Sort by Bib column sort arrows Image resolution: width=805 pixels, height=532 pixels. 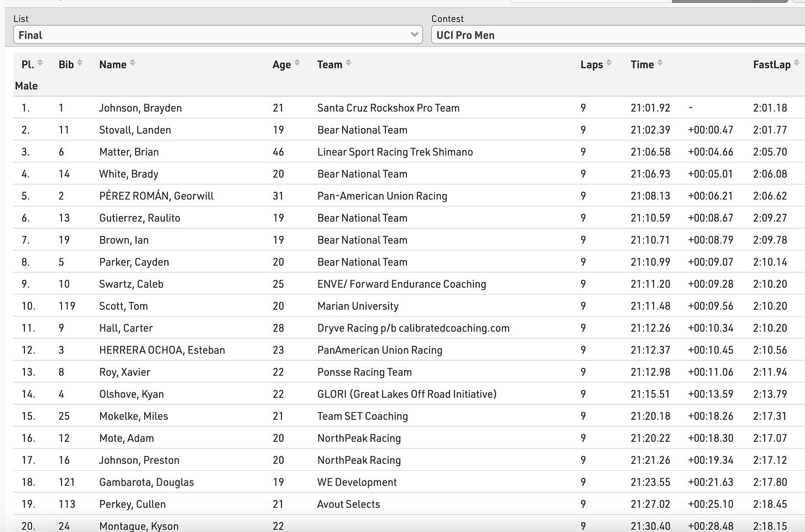[x=80, y=63]
